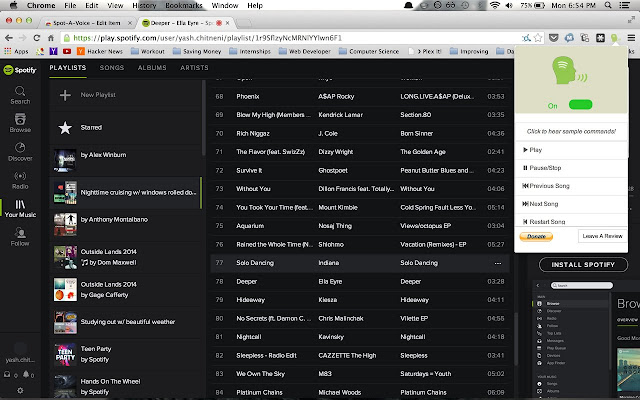Image resolution: width=640 pixels, height=400 pixels.
Task: Open the Teen Party playlist thumbnail
Action: click(x=65, y=354)
